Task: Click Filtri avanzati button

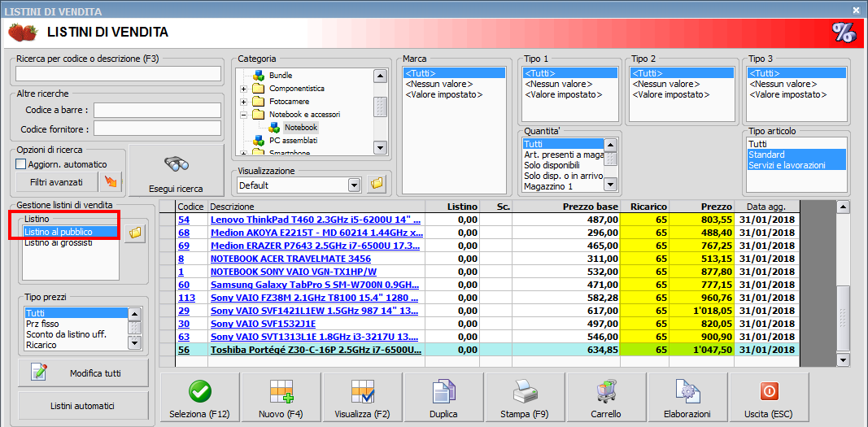Action: click(56, 181)
